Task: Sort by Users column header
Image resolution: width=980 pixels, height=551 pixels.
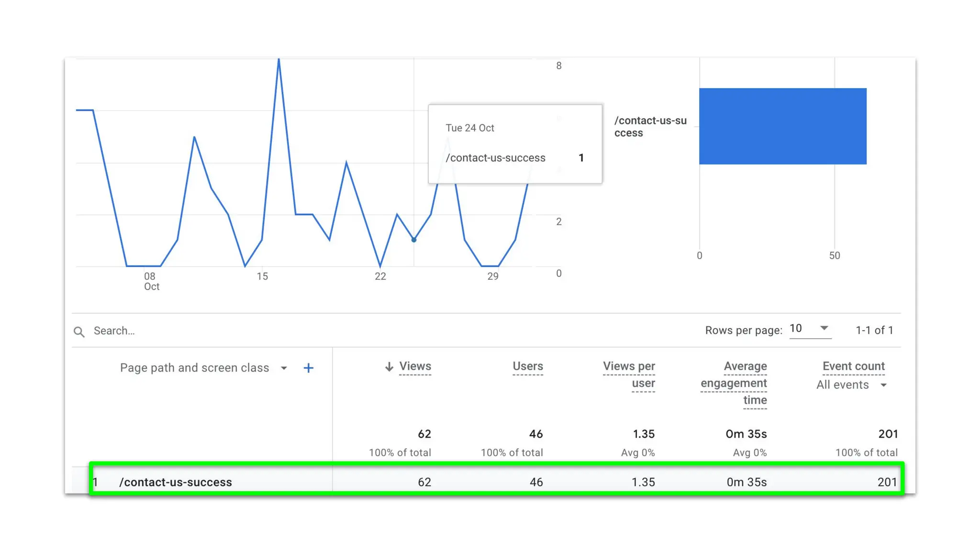Action: pos(527,366)
